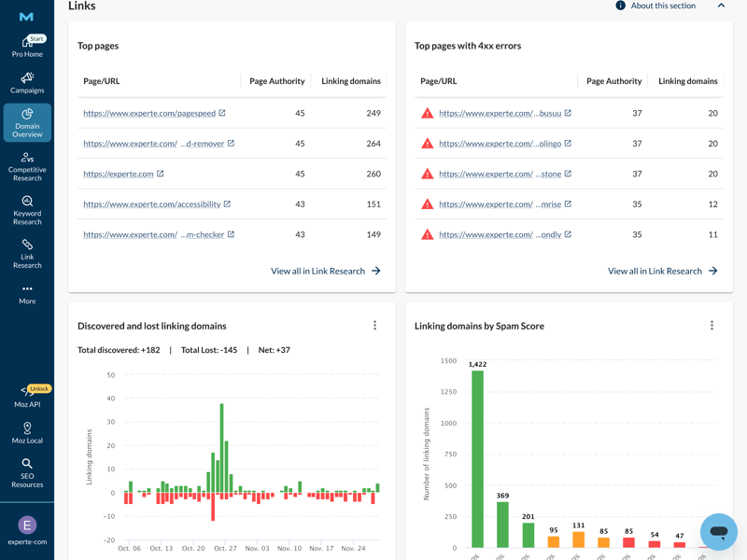Screen dimensions: 747x560
Task: Click the tallest green Spam Score bar
Action: 477,457
